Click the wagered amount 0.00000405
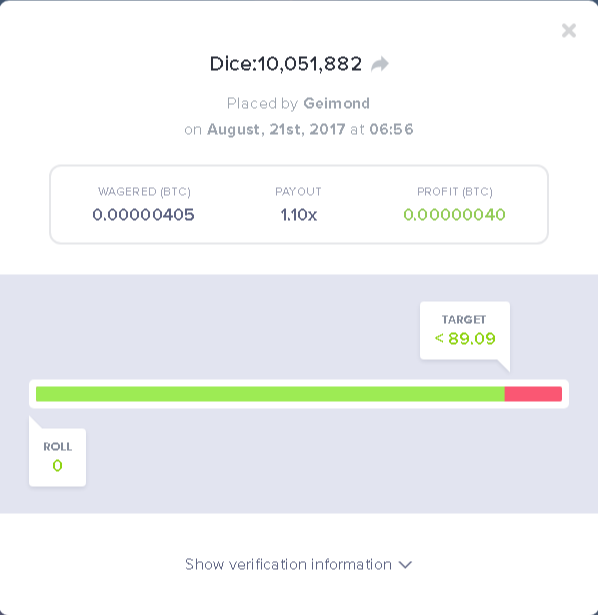 (x=143, y=215)
